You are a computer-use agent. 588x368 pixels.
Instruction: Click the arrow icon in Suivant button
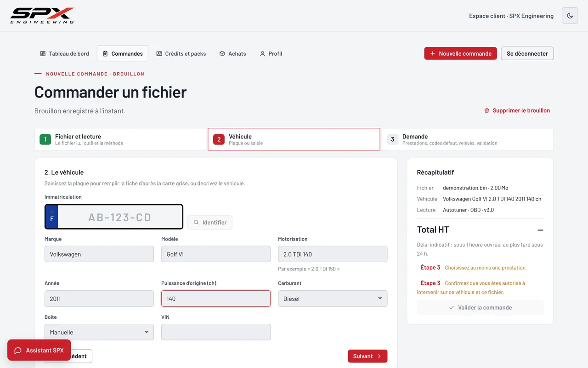coord(379,356)
